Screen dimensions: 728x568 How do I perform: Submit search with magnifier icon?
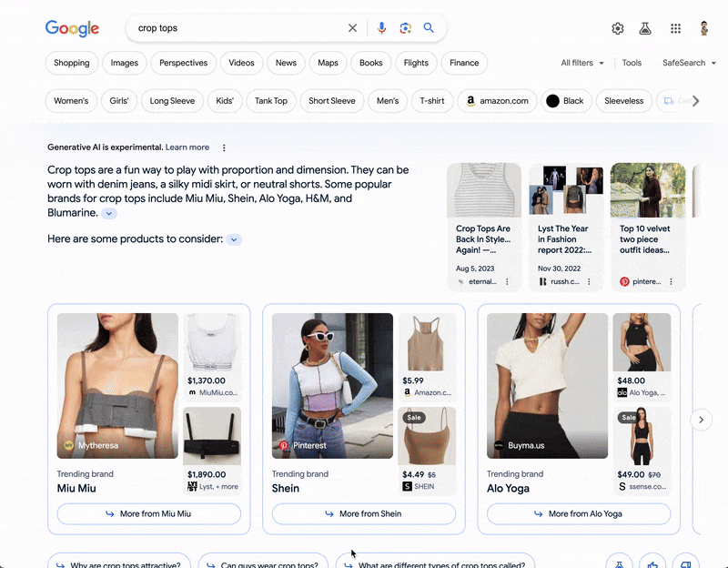coord(429,28)
